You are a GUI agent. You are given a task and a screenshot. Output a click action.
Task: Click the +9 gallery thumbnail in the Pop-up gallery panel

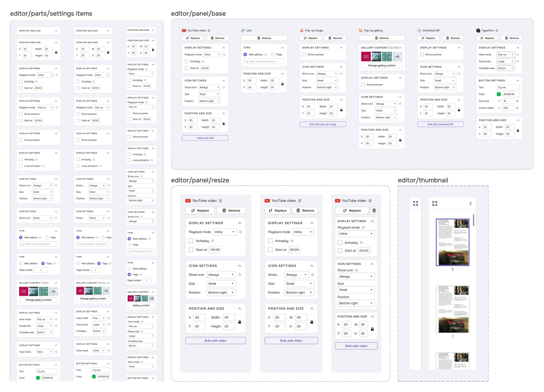coord(397,57)
